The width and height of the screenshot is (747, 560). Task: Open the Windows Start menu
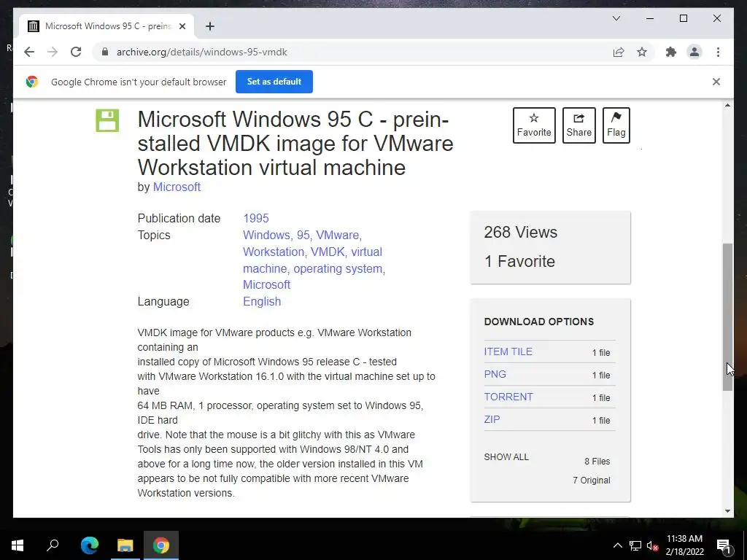pyautogui.click(x=18, y=545)
